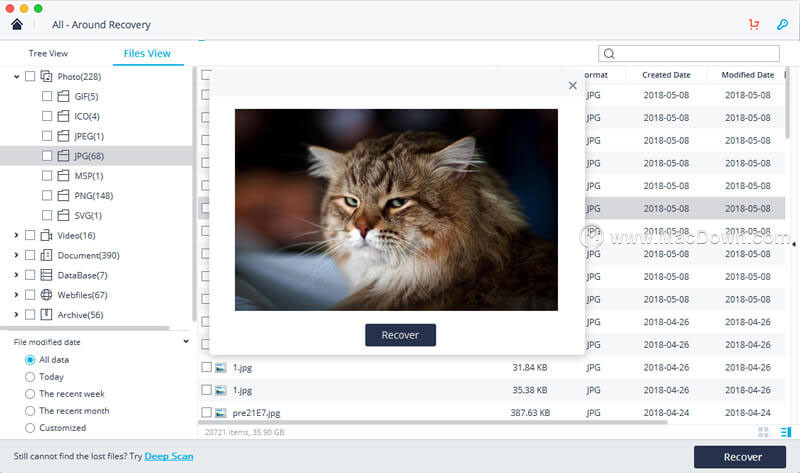This screenshot has height=473, width=800.
Task: Check the ICO(4) checkbox
Action: point(47,116)
